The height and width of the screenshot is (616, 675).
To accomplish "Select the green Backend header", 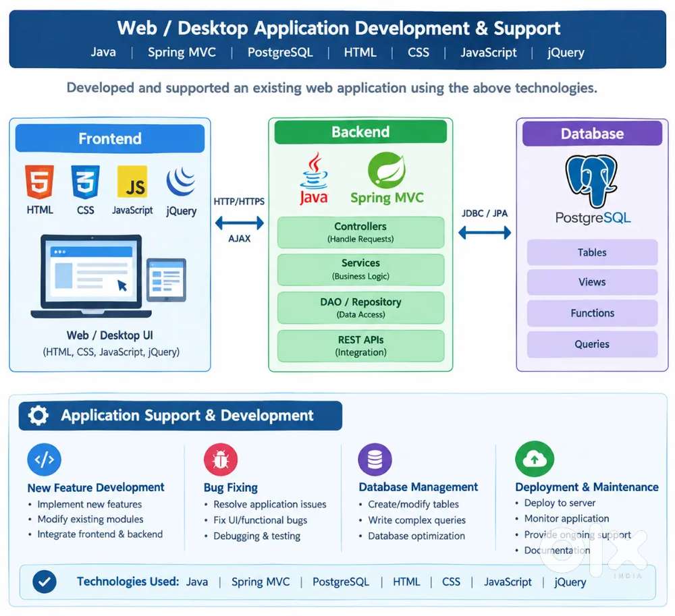I will (360, 132).
